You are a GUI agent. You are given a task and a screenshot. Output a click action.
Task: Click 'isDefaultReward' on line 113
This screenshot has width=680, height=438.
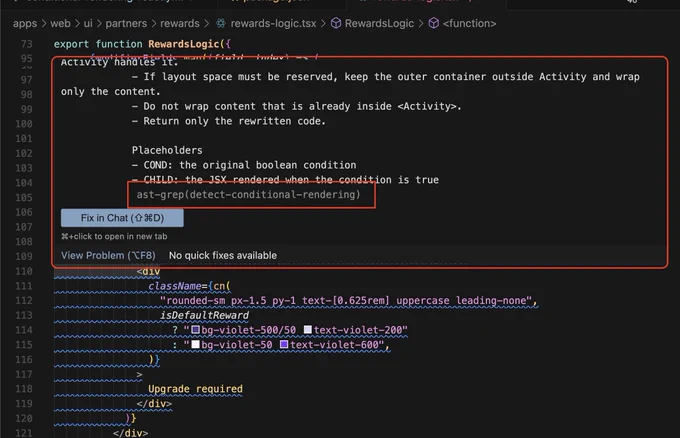[204, 315]
